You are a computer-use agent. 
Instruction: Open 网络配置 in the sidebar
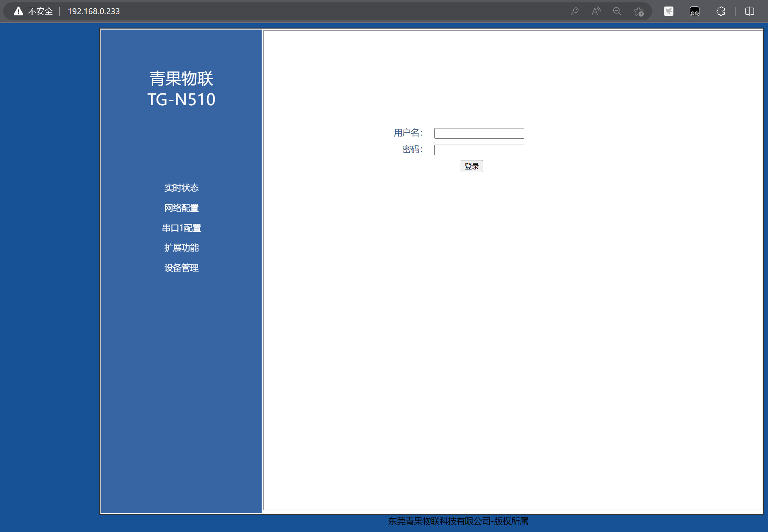(181, 208)
